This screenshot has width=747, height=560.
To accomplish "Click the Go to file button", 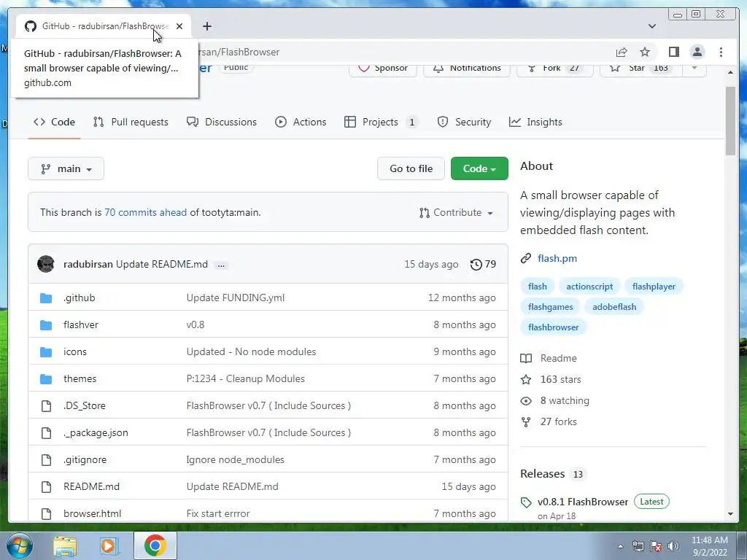I will point(411,168).
